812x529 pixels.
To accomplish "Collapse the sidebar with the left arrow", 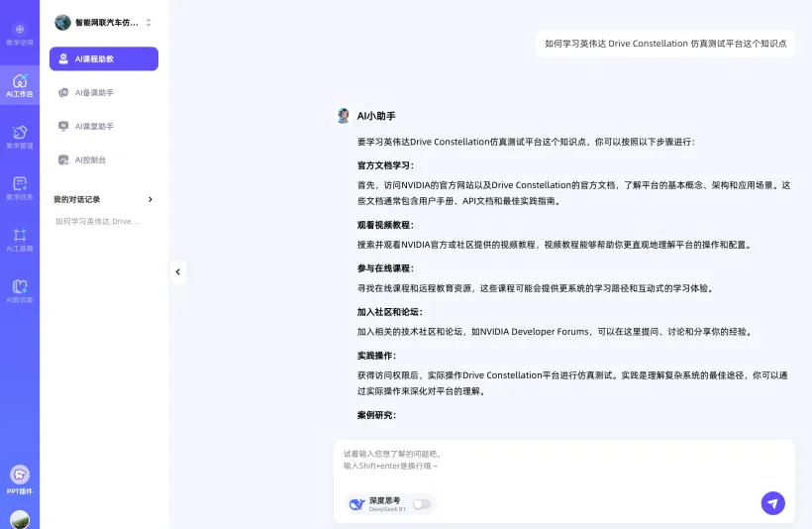I will [x=178, y=272].
